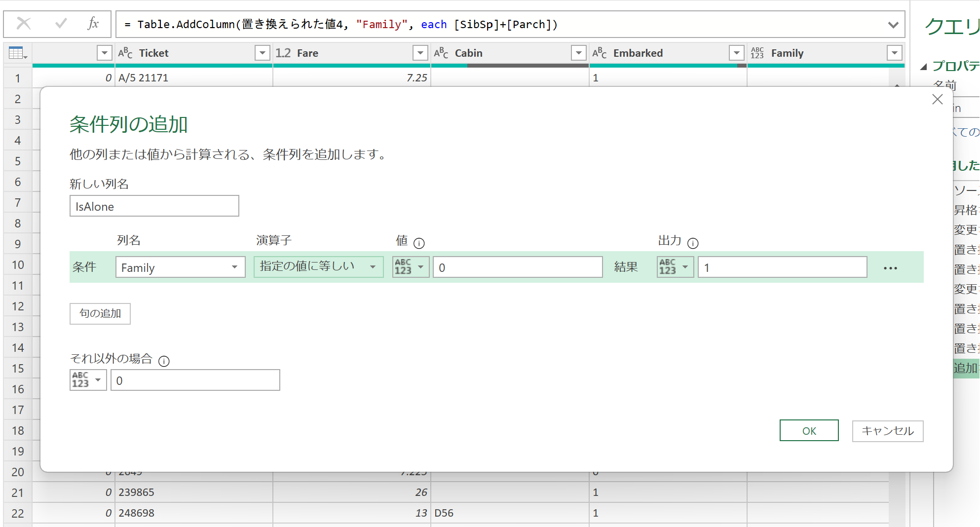The image size is (980, 527).
Task: Open the ABC 123 type selector under それ以外の場合
Action: point(87,379)
